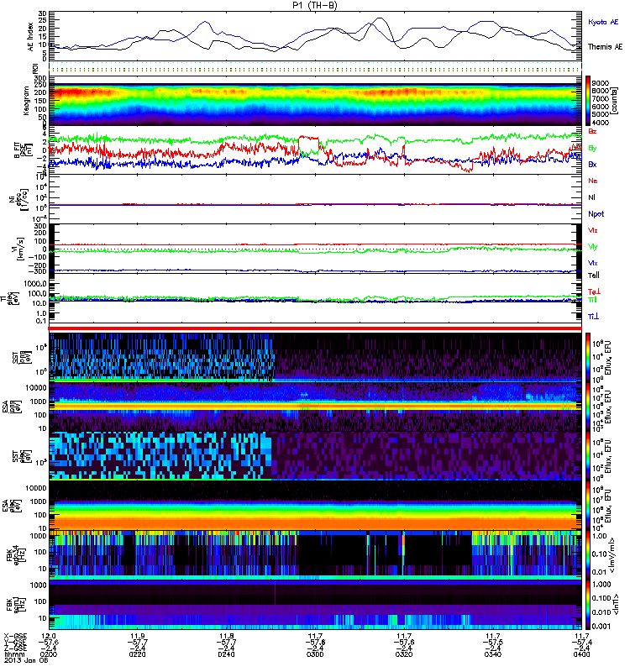Click the Themis AE peak of the black curve
The height and width of the screenshot is (672, 630).
380,18
